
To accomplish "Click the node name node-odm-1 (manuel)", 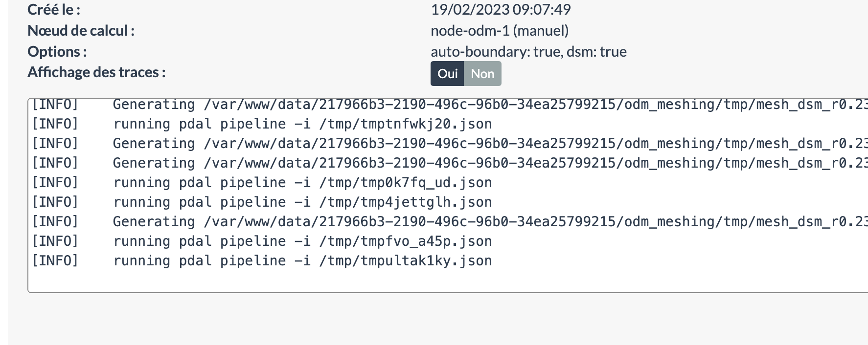I will [499, 30].
